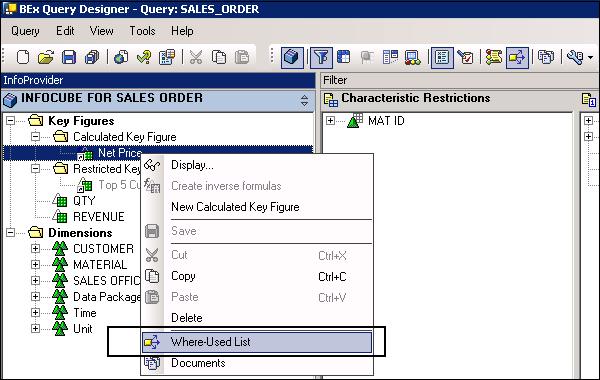
Task: Open a query with the folder icon
Action: pyautogui.click(x=46, y=58)
